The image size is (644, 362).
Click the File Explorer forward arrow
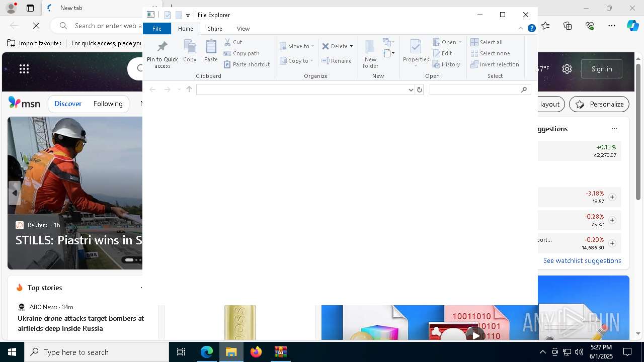click(167, 89)
